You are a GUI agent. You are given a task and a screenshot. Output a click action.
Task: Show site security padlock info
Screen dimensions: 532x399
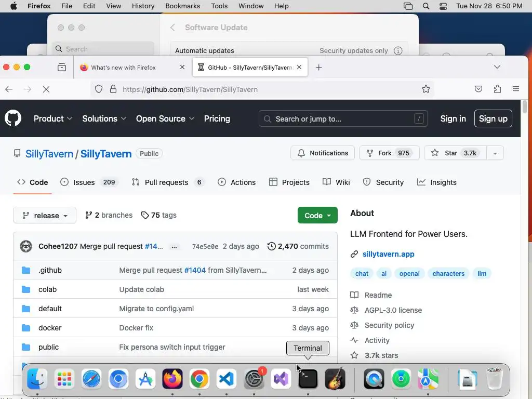pos(113,89)
